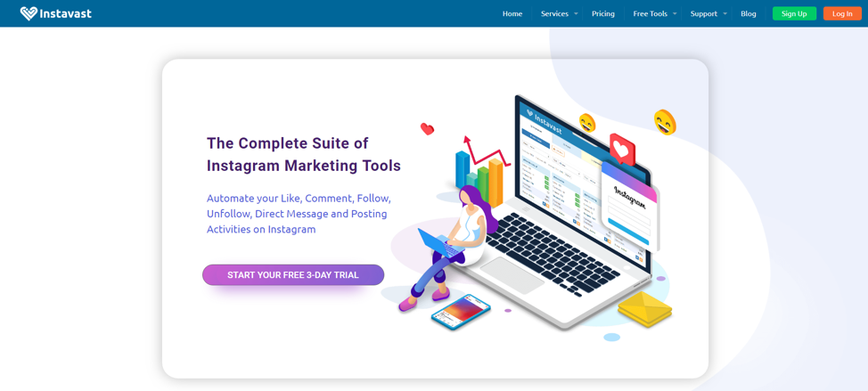
Task: Expand the Services dropdown arrow
Action: pos(576,13)
